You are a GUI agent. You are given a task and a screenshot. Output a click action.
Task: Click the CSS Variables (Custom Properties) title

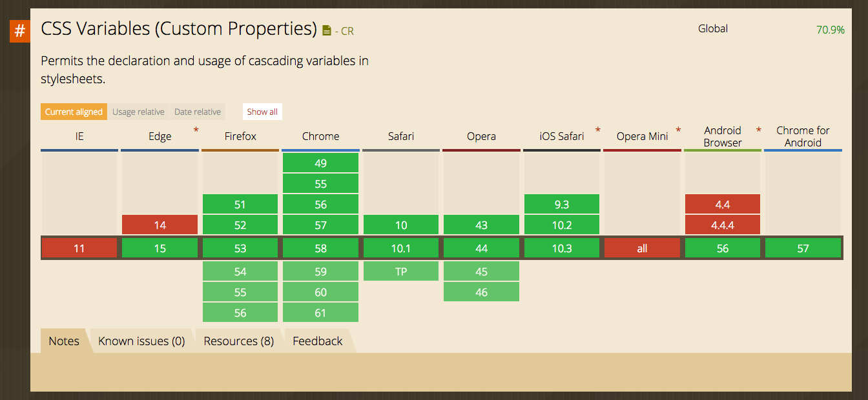tap(179, 29)
